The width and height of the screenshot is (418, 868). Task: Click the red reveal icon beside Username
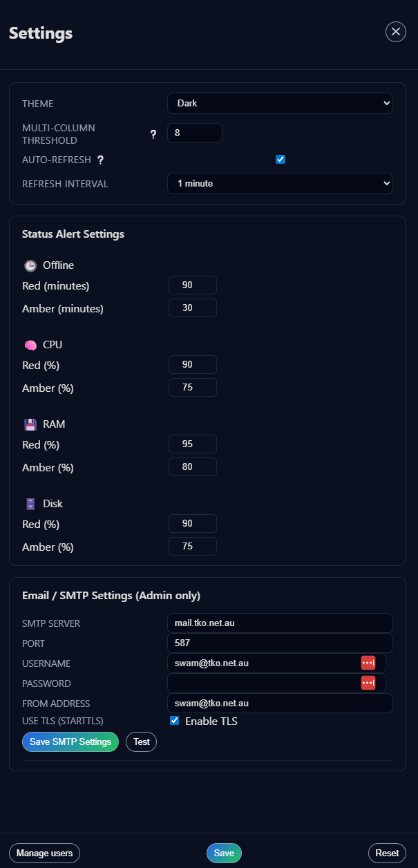click(368, 663)
